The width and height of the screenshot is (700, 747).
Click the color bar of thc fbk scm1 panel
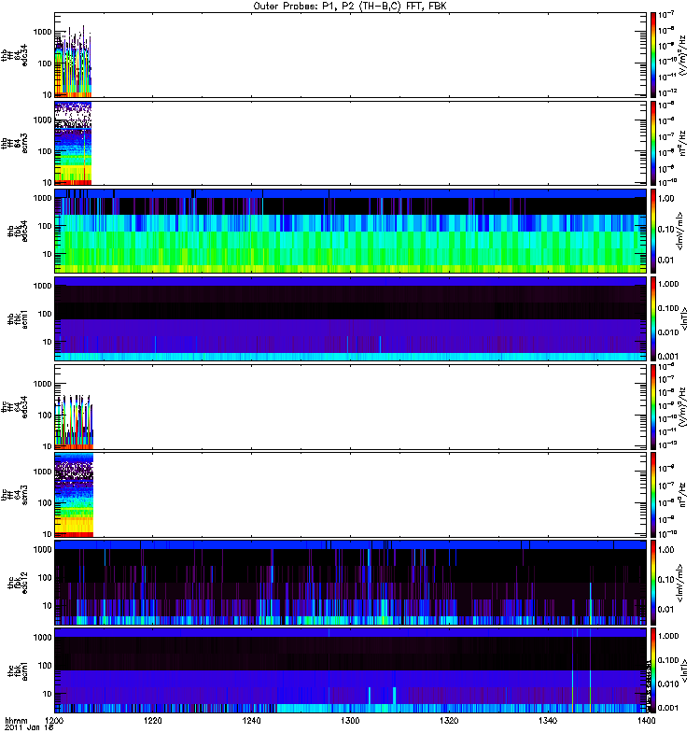tap(653, 671)
